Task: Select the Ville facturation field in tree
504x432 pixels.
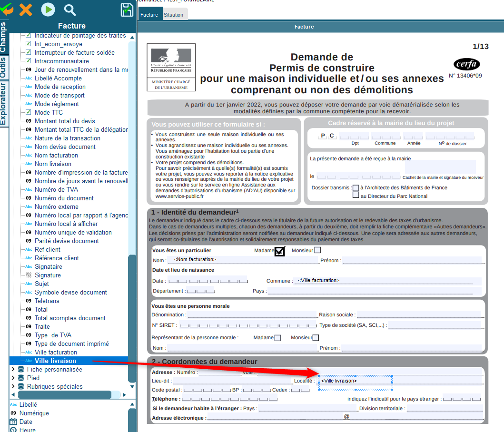Action: pos(56,352)
